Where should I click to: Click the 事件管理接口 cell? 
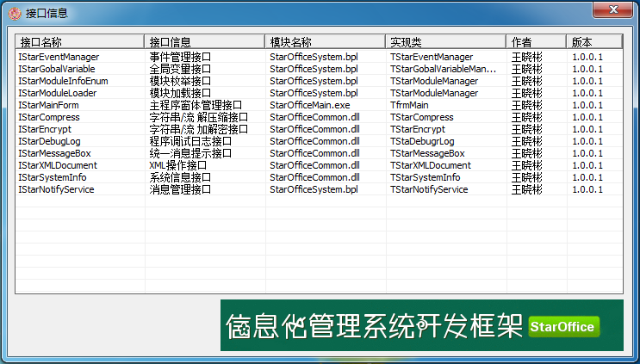(x=180, y=57)
